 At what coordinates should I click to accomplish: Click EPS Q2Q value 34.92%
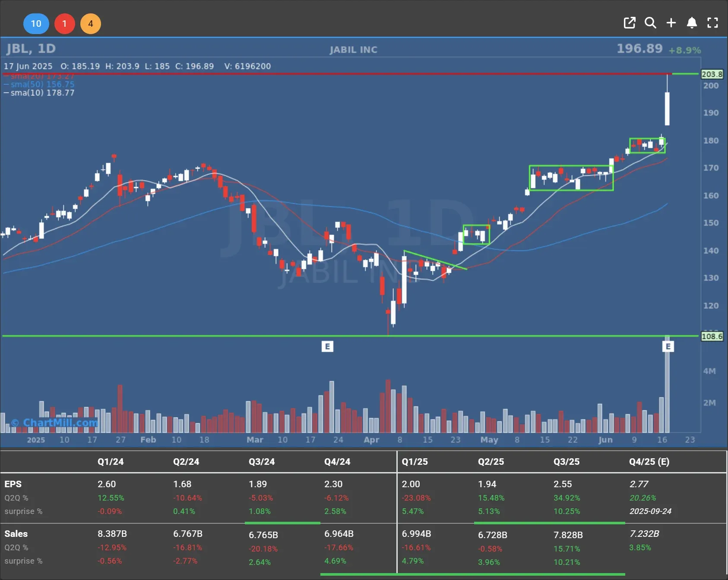[x=567, y=498]
